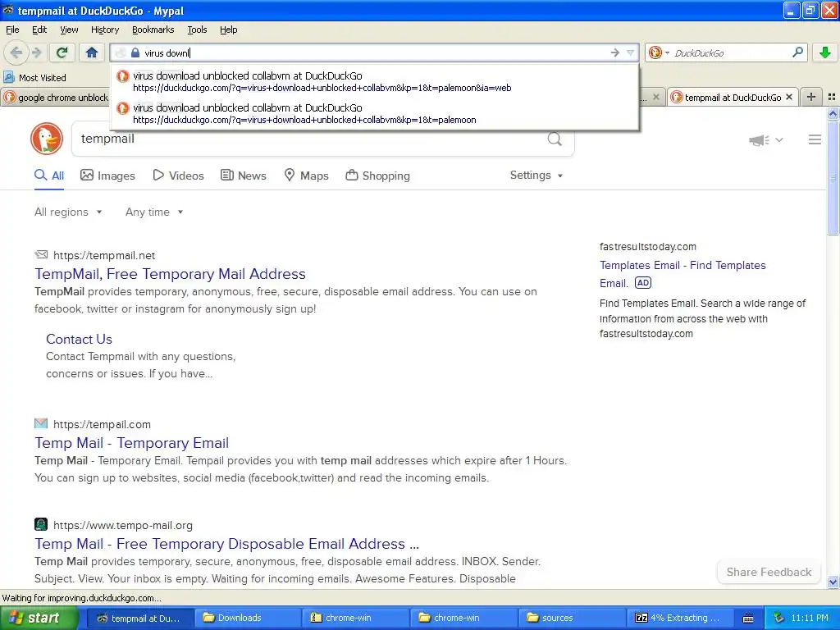The width and height of the screenshot is (840, 630).
Task: Open Downloads with green arrow icon
Action: 825,52
